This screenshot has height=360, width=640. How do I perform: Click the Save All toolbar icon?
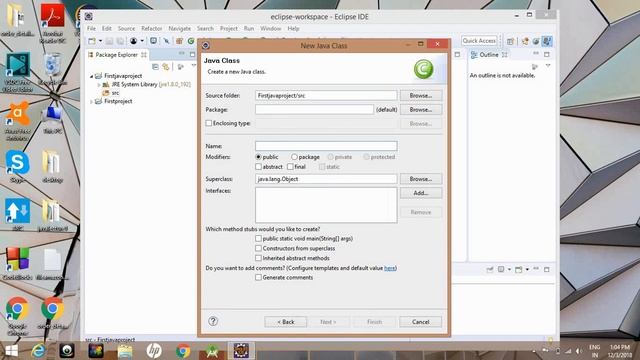(120, 41)
